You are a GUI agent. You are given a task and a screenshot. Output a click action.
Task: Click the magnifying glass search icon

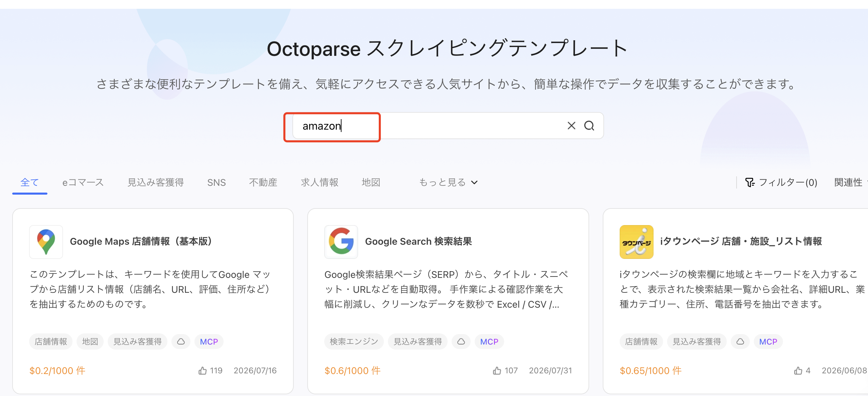click(589, 126)
